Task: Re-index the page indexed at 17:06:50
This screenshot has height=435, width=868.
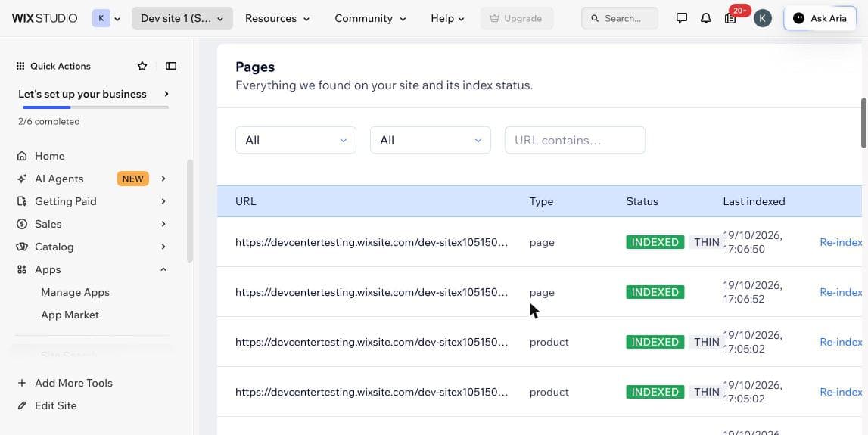Action: (841, 242)
